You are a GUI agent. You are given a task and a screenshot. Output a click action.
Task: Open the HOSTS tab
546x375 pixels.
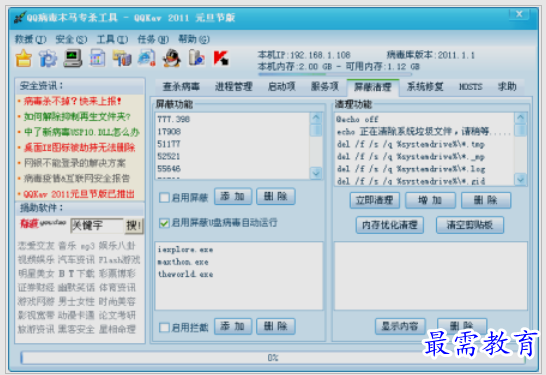[x=470, y=86]
